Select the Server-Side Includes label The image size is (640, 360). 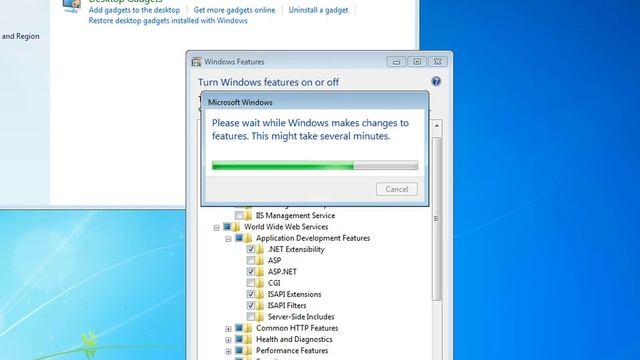tap(301, 317)
